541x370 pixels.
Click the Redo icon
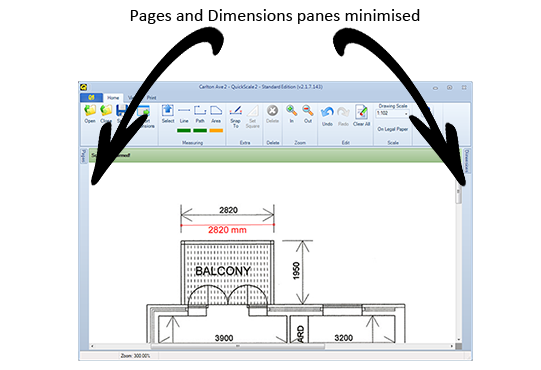coord(343,116)
